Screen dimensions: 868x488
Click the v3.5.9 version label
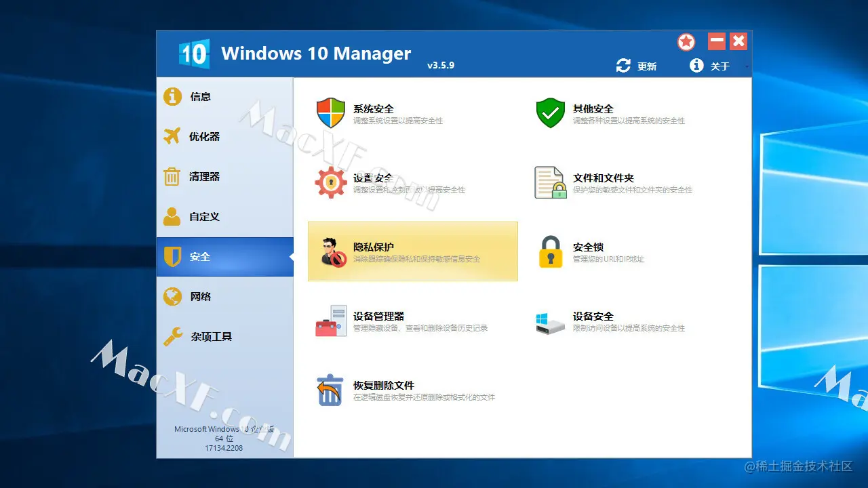[x=441, y=66]
